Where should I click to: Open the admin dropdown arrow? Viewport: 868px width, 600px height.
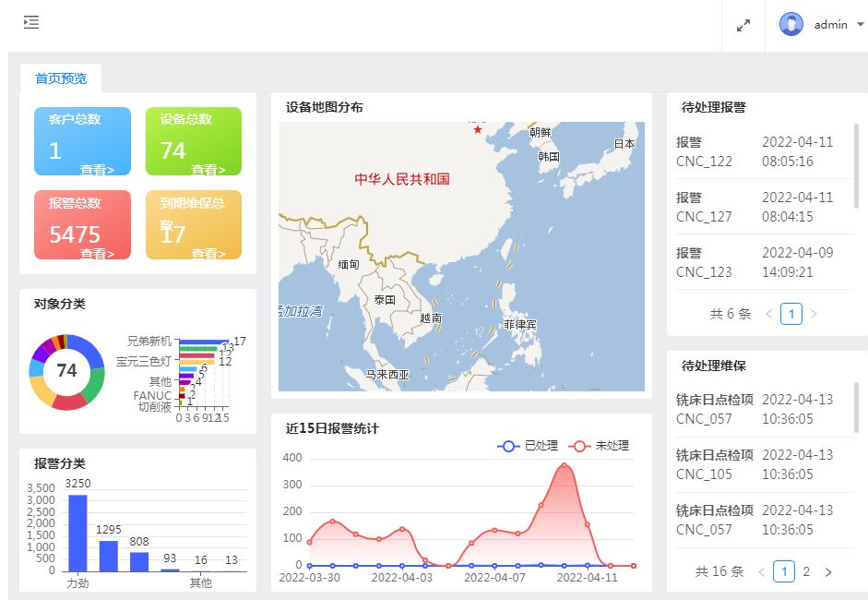coord(861,25)
